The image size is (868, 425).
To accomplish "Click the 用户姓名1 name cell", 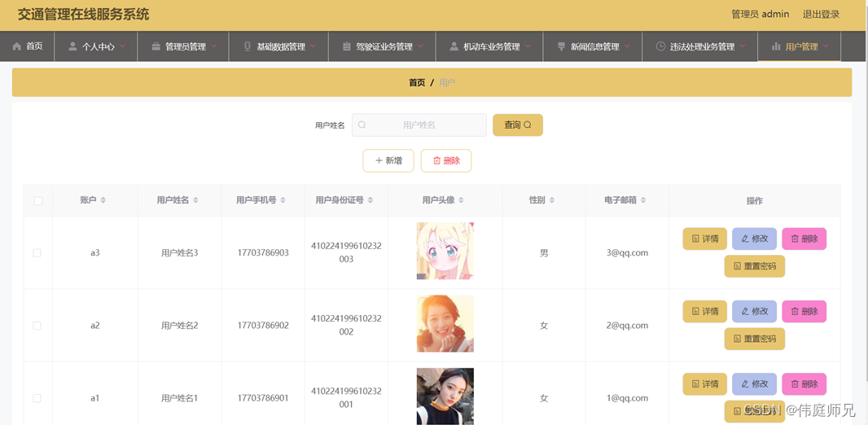I will (179, 398).
